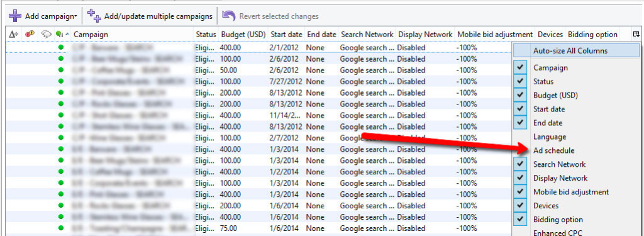
Task: Sort by the comments speech bubble column
Action: pos(46,35)
